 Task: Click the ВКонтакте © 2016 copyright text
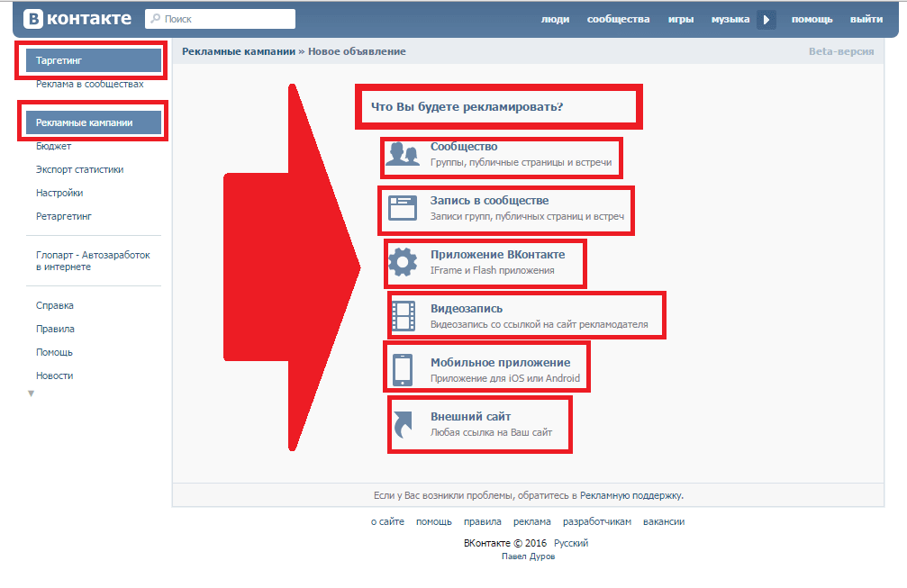point(505,543)
